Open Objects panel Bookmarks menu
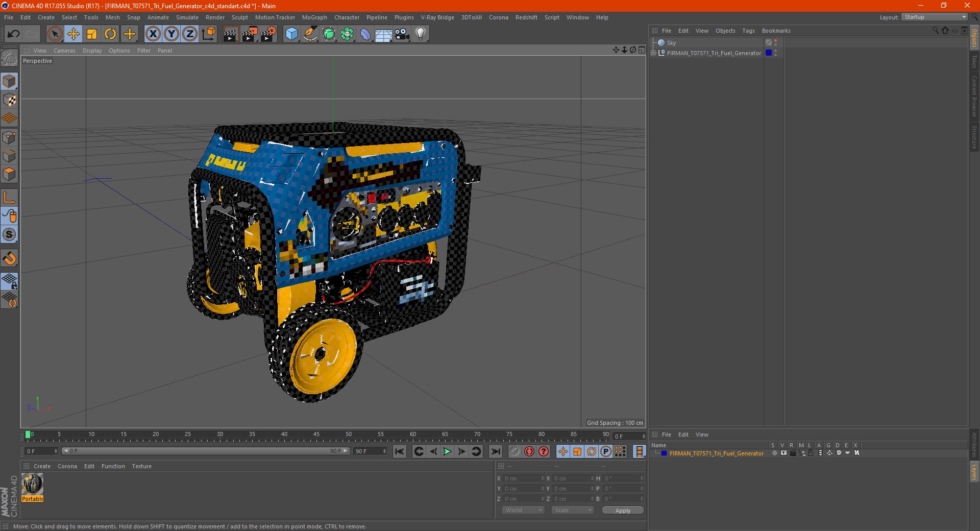 pos(776,31)
